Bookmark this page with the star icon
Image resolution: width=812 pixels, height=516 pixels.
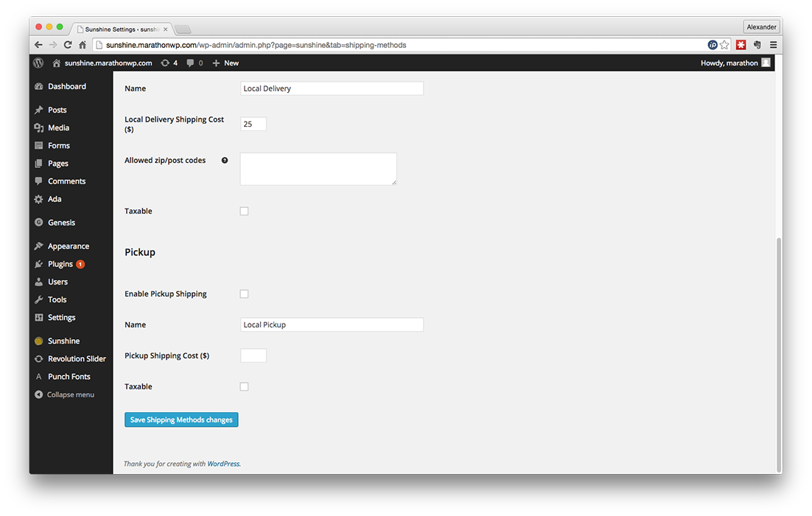click(724, 45)
